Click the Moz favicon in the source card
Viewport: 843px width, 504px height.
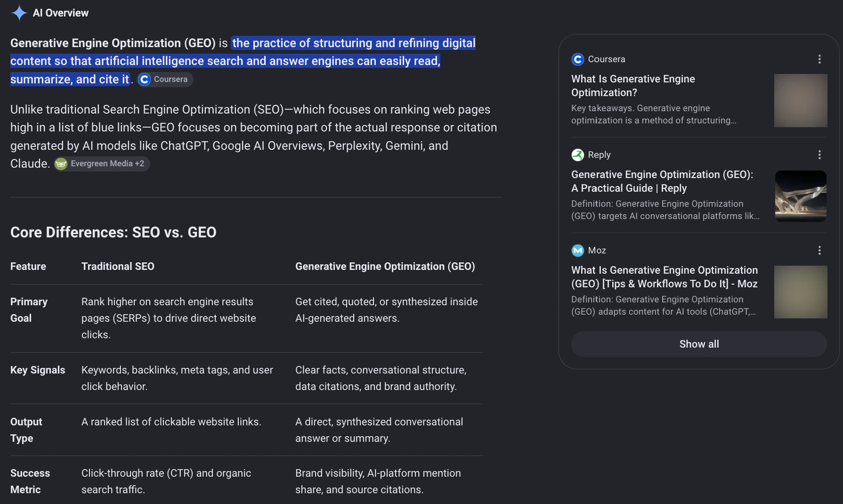tap(577, 251)
